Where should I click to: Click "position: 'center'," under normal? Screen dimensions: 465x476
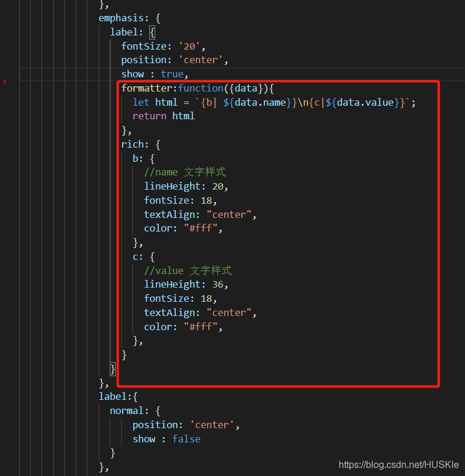pos(186,425)
